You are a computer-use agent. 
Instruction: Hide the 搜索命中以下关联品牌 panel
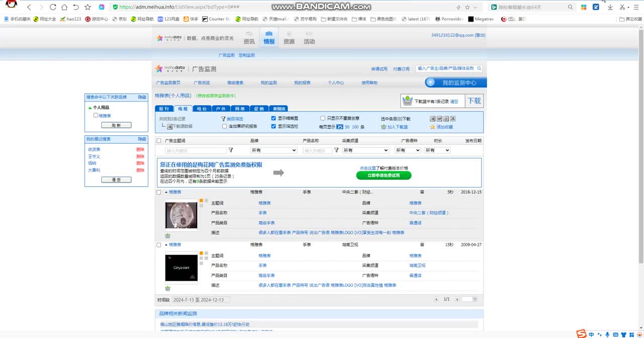(x=142, y=97)
